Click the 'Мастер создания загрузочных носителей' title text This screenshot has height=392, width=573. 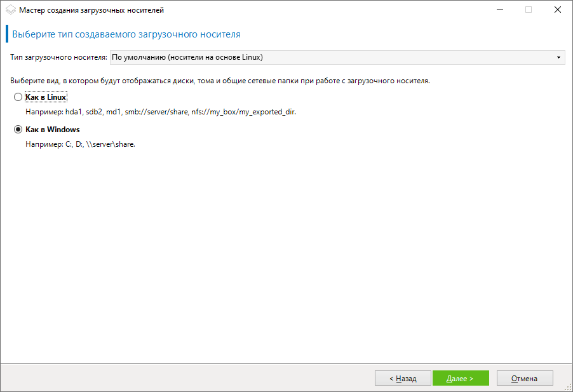[91, 10]
